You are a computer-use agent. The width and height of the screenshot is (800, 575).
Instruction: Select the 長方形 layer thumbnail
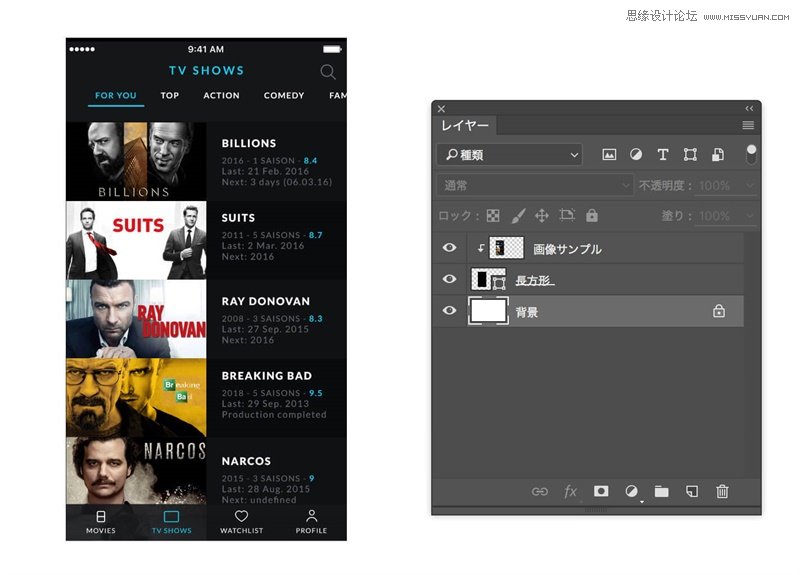pos(489,279)
